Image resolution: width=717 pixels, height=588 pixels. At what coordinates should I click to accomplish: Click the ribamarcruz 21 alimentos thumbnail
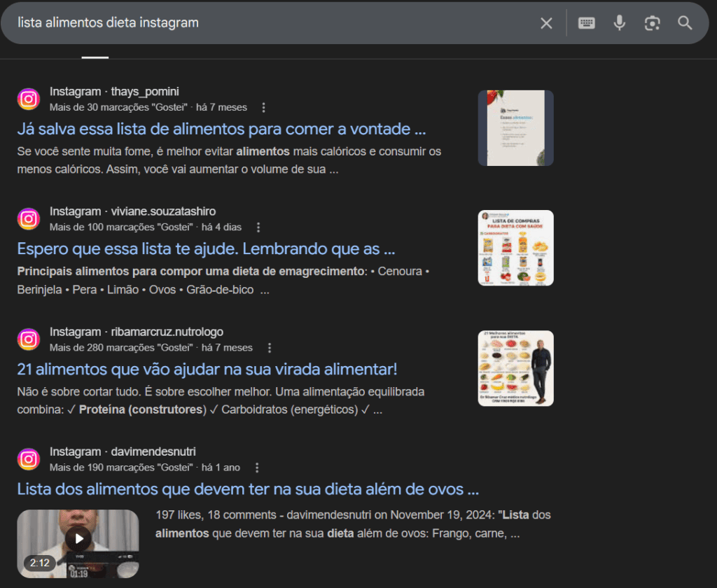pos(516,368)
